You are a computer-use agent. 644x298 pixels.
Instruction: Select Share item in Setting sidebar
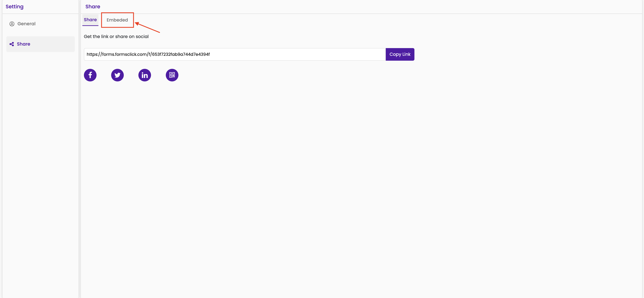40,44
